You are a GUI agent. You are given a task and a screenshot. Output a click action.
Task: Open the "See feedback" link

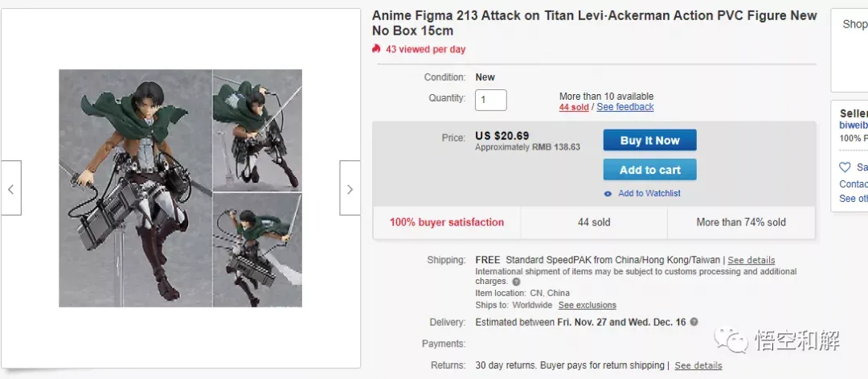(x=625, y=107)
